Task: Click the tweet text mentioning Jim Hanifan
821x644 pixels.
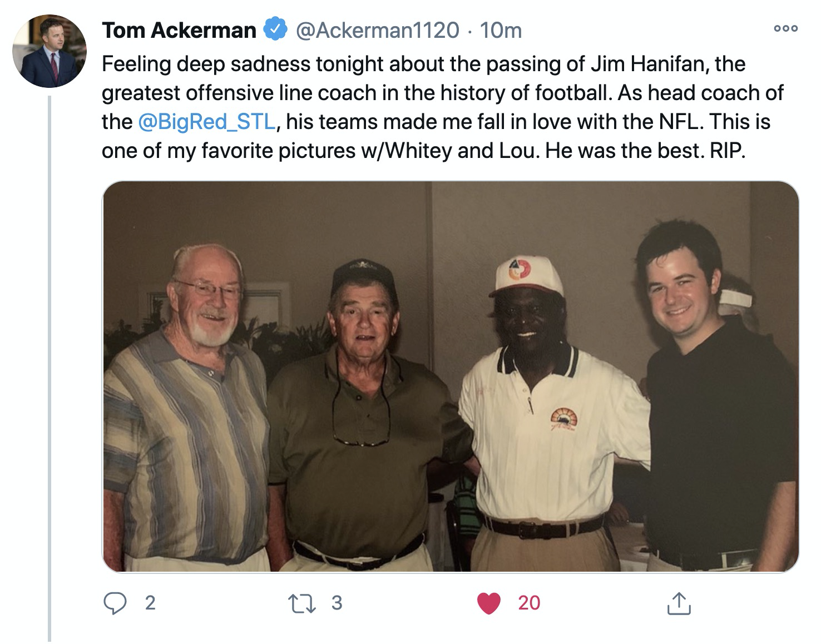Action: point(442,107)
